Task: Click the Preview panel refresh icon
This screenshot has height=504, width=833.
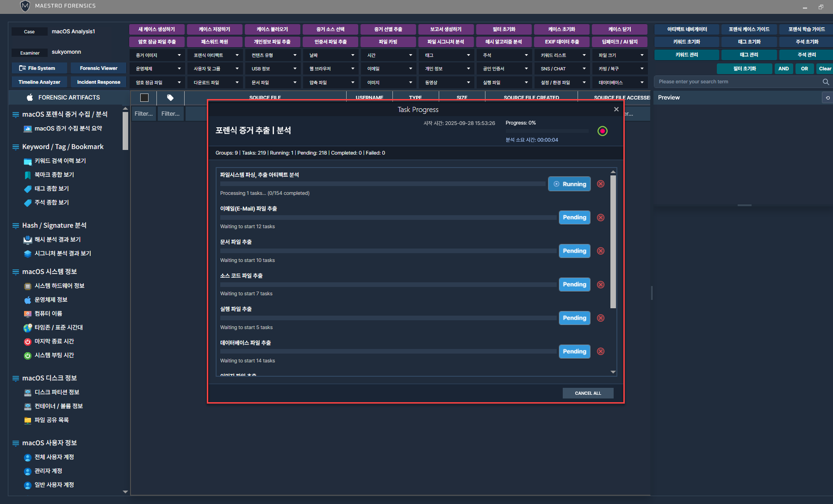Action: click(827, 98)
